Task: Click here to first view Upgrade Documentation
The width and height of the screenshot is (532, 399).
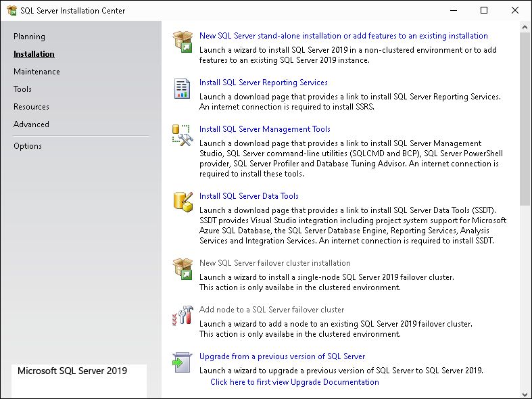Action: pos(295,382)
